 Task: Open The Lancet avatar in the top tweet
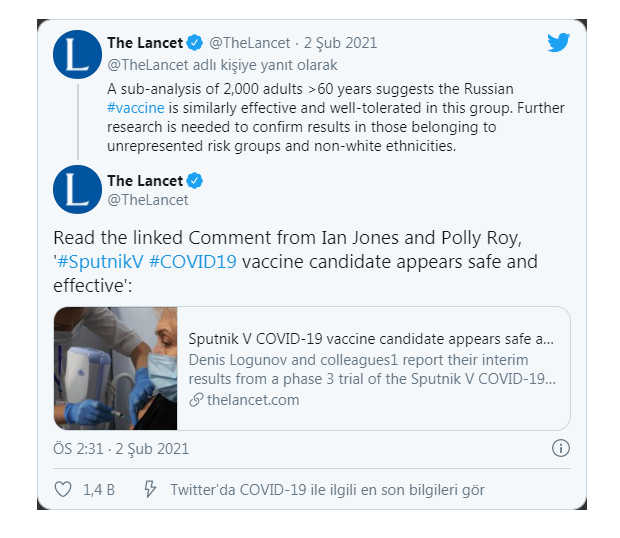[77, 57]
